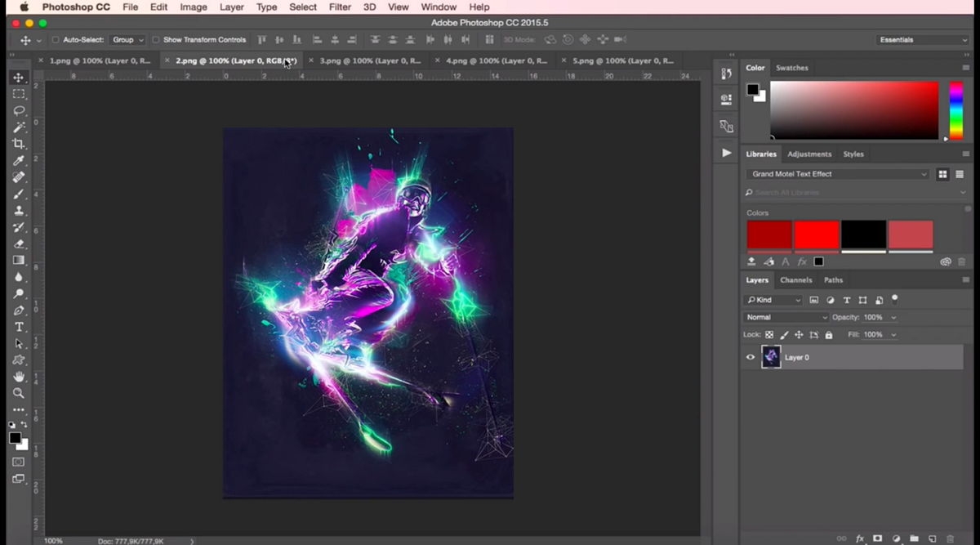Select the Crop tool
980x545 pixels.
(19, 144)
